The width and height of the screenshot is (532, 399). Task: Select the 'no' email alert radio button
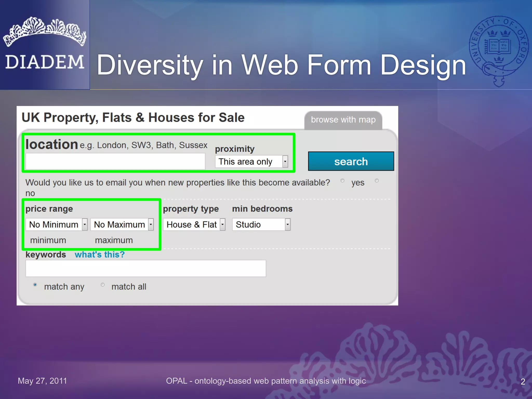tap(377, 181)
